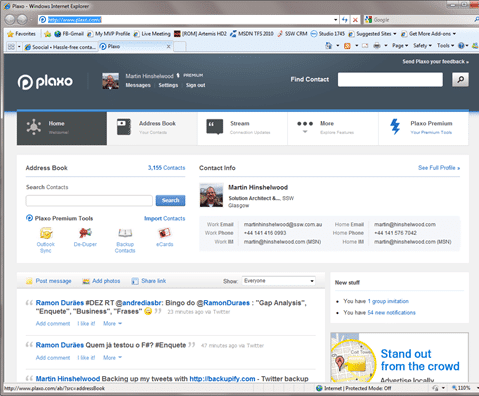Click the blue Search button
479x396 pixels.
tap(170, 200)
